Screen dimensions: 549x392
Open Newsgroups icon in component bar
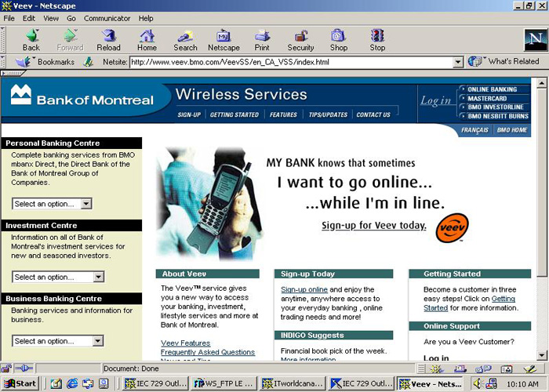point(484,369)
